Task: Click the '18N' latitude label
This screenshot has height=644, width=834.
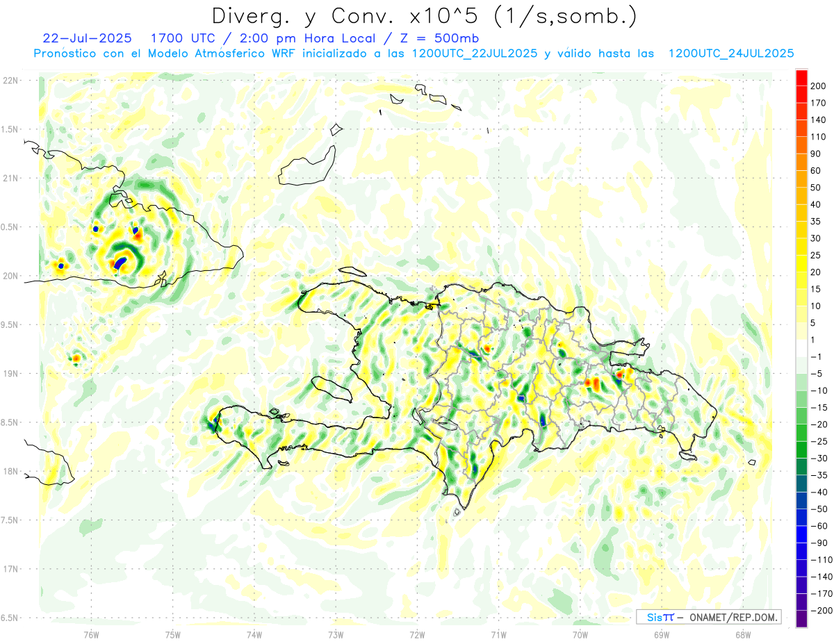Action: (x=10, y=471)
